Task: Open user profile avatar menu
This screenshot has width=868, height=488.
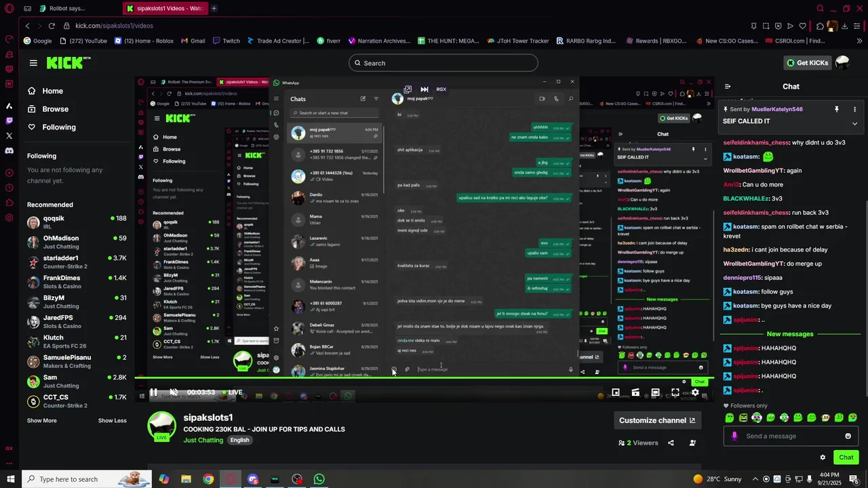Action: 842,62
